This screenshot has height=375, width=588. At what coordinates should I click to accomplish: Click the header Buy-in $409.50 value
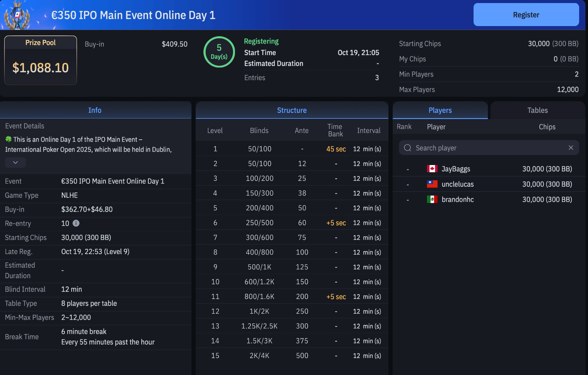[x=175, y=44]
